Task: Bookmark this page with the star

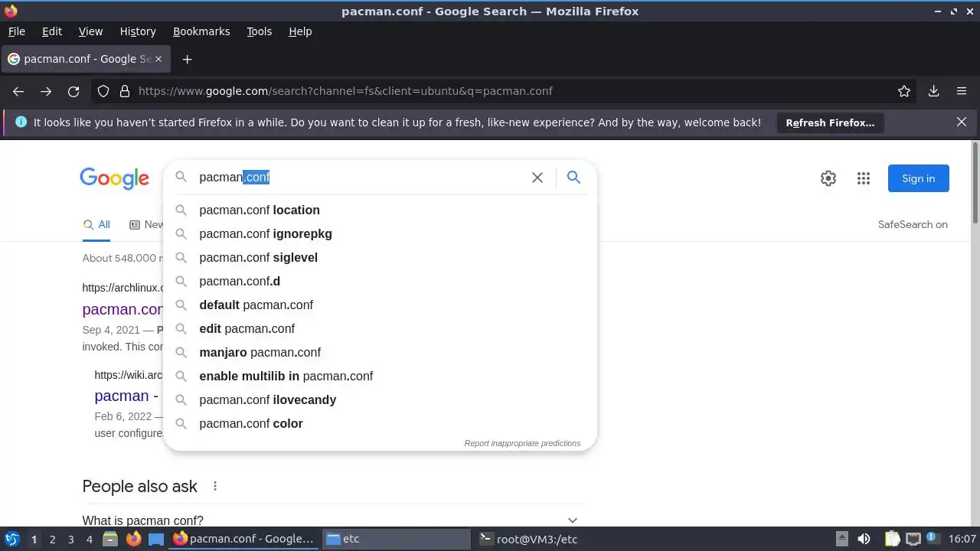Action: click(904, 91)
